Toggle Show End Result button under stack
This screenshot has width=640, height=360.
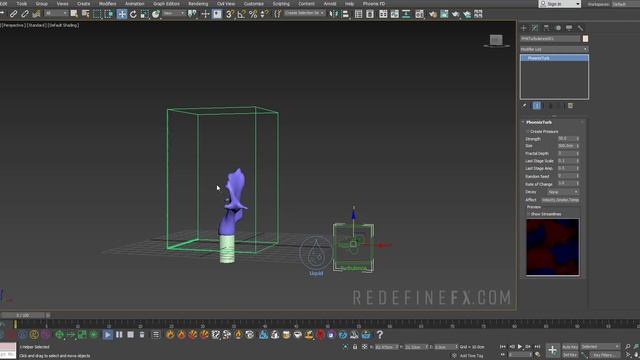coord(537,106)
